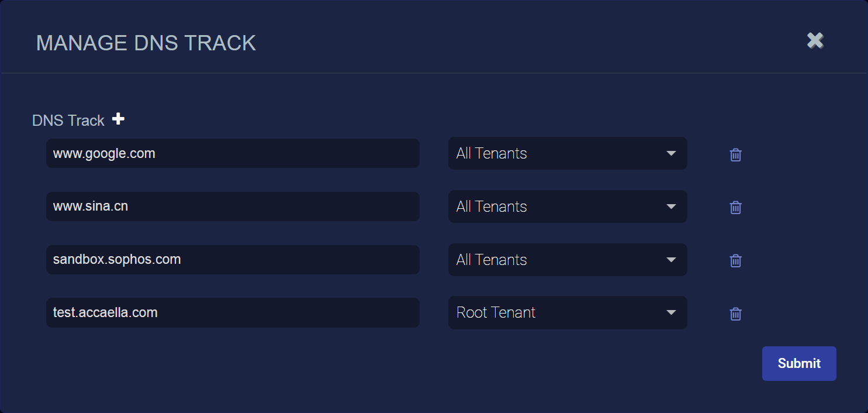868x413 pixels.
Task: Edit the www.sina.cn domain field
Action: [x=233, y=206]
